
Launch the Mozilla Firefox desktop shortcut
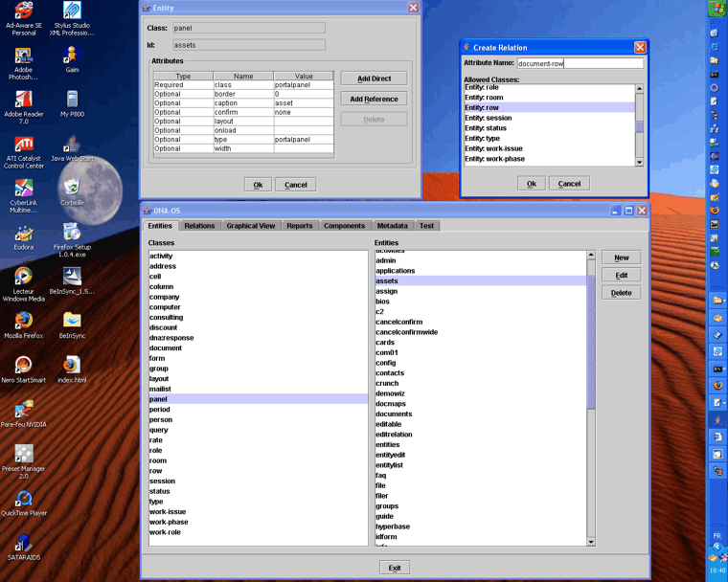coord(24,325)
